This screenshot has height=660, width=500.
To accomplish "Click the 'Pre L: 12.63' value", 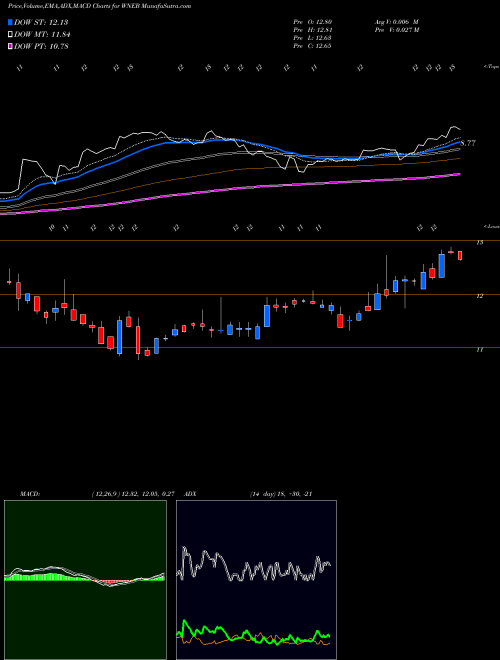I will 313,38.
